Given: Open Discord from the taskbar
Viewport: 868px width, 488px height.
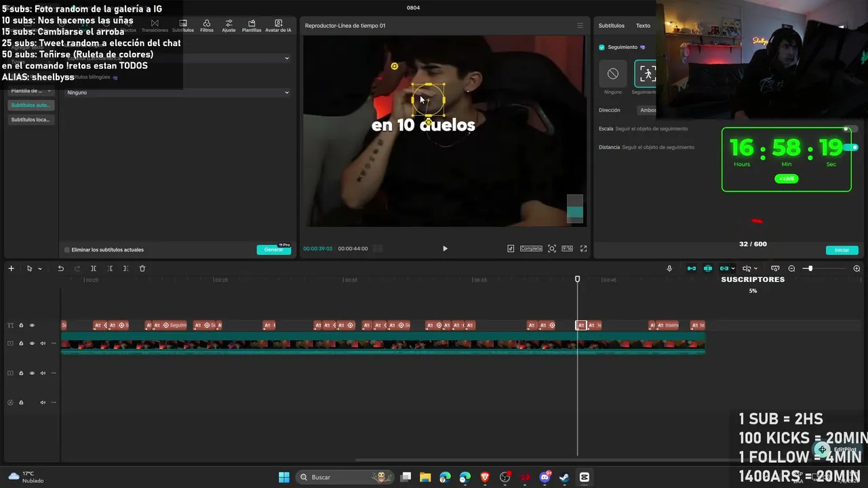Looking at the screenshot, I should pos(545,477).
